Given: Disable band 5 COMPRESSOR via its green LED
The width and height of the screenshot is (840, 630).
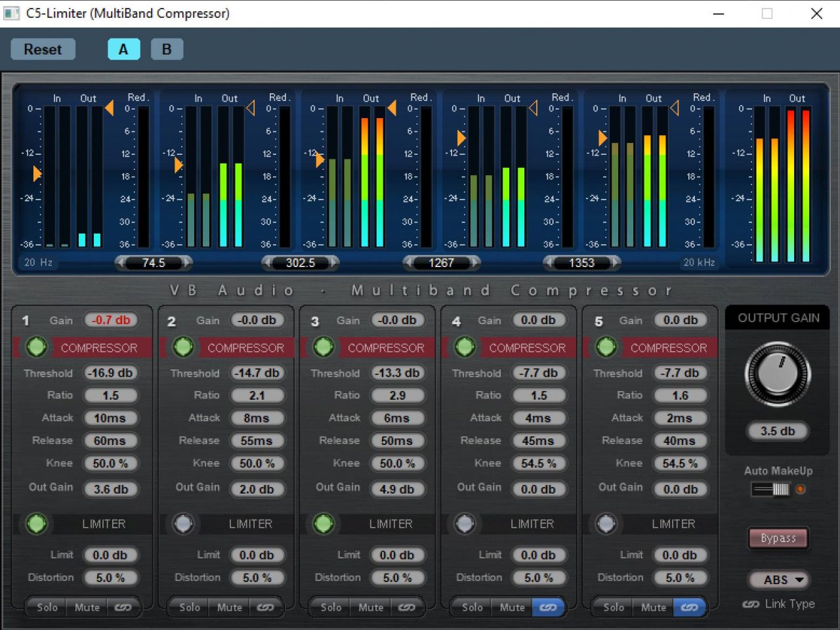Looking at the screenshot, I should (605, 347).
